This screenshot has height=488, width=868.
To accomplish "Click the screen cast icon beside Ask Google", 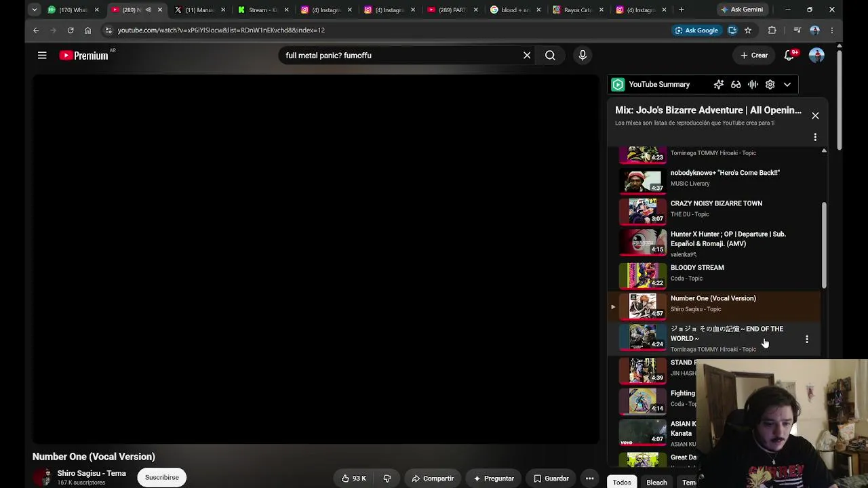I will tap(732, 30).
